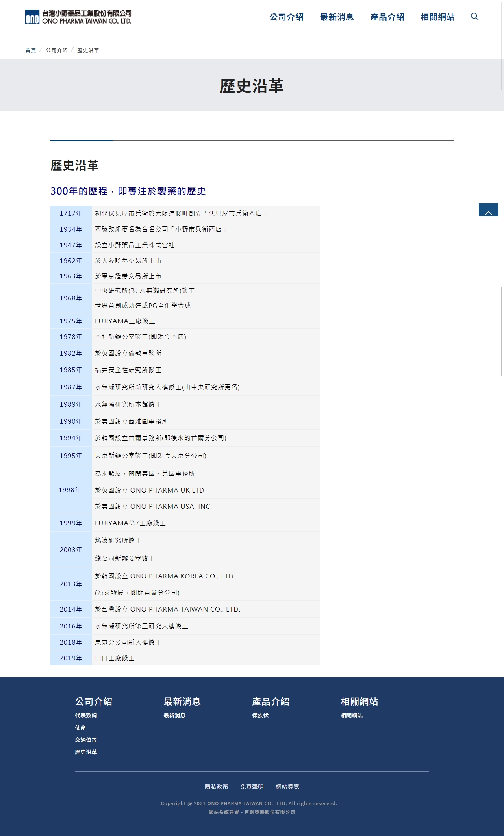Click row text 於東京證券交易所上市

(x=128, y=276)
